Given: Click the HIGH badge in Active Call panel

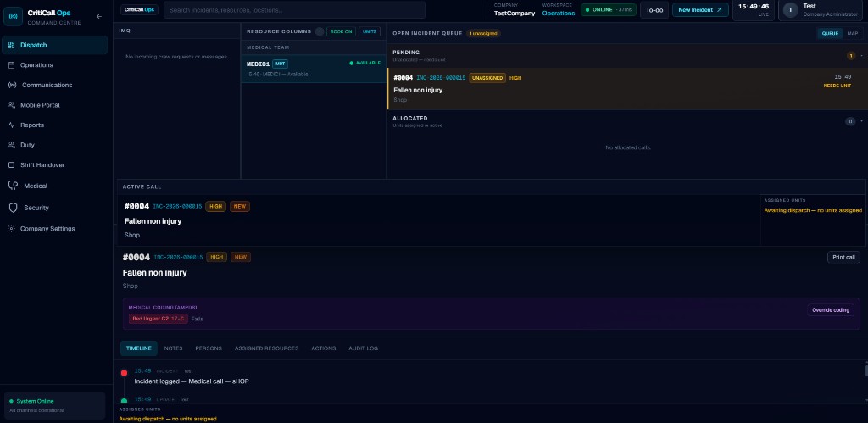Looking at the screenshot, I should (x=216, y=207).
